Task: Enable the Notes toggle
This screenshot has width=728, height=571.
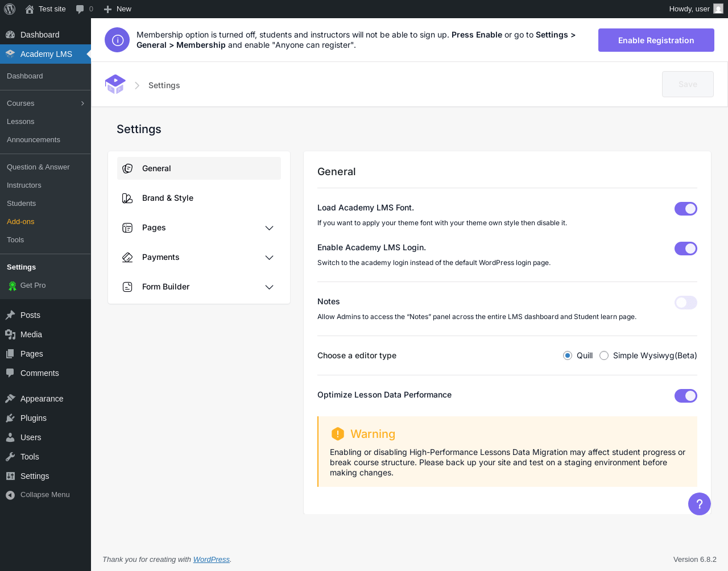Action: click(686, 303)
